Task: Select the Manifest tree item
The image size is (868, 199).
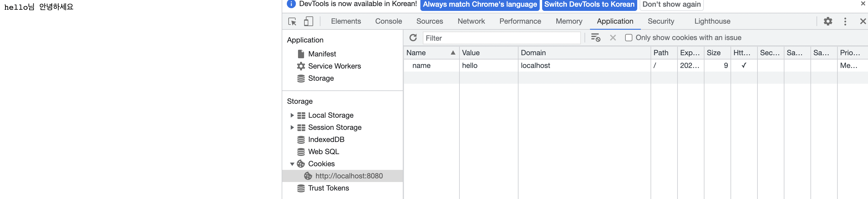Action: pos(322,54)
